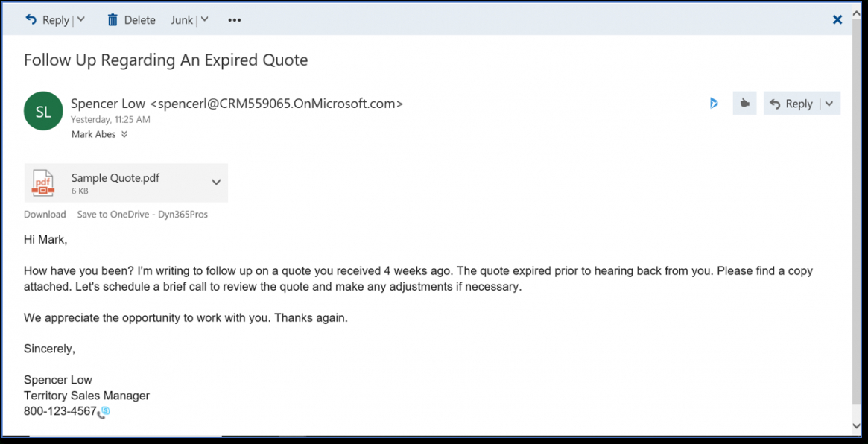Image resolution: width=868 pixels, height=444 pixels.
Task: Click Reply button in the message header
Action: tap(791, 104)
